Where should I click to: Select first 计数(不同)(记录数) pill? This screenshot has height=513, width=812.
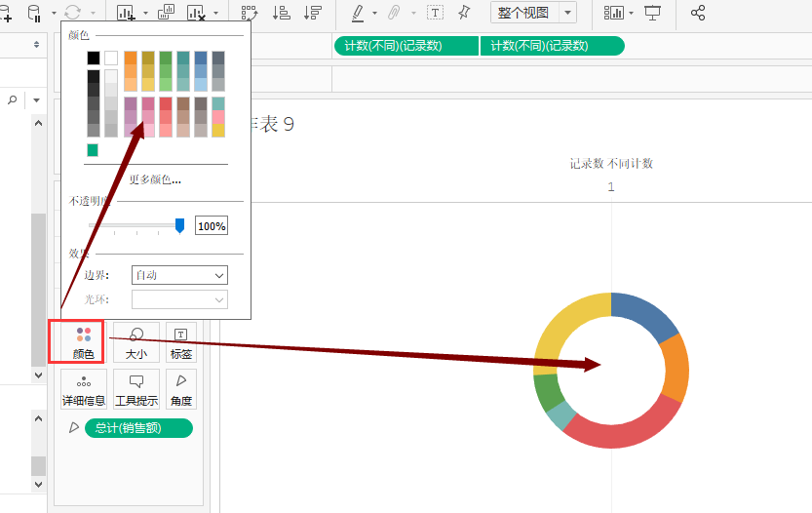click(406, 46)
